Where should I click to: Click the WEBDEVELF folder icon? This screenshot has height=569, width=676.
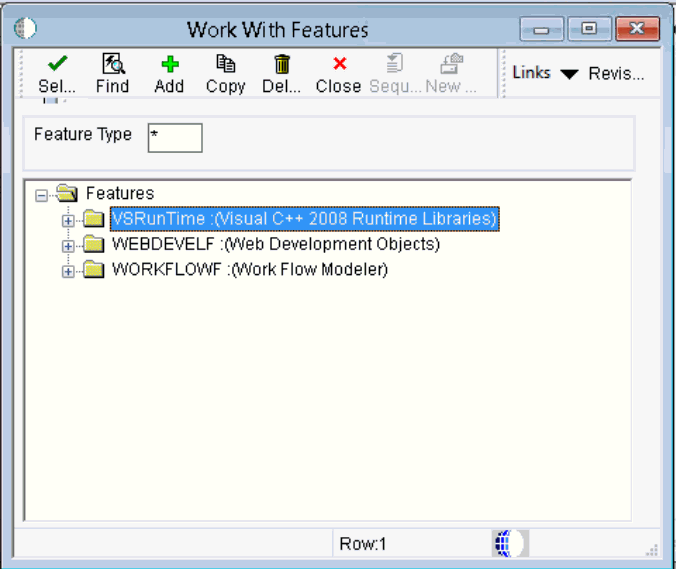(94, 244)
